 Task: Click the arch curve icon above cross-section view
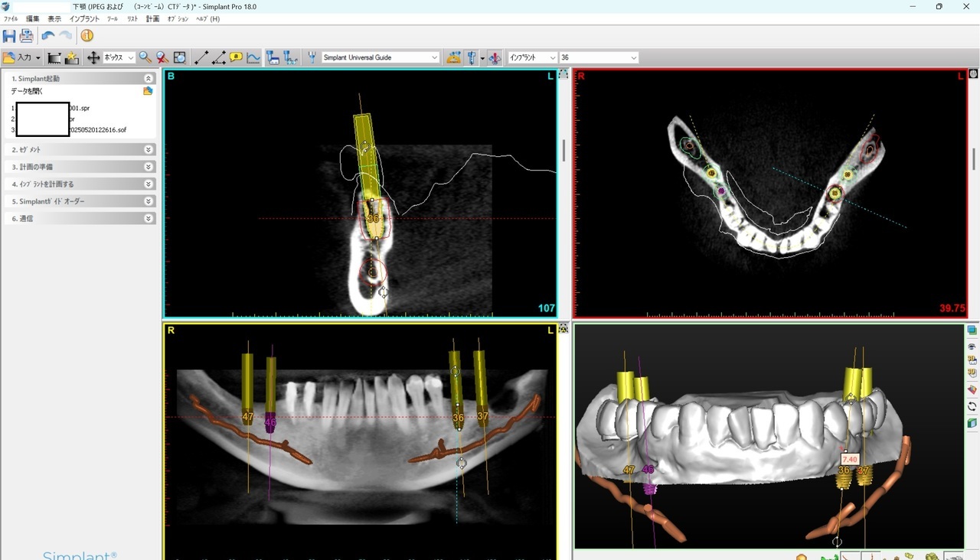[563, 74]
